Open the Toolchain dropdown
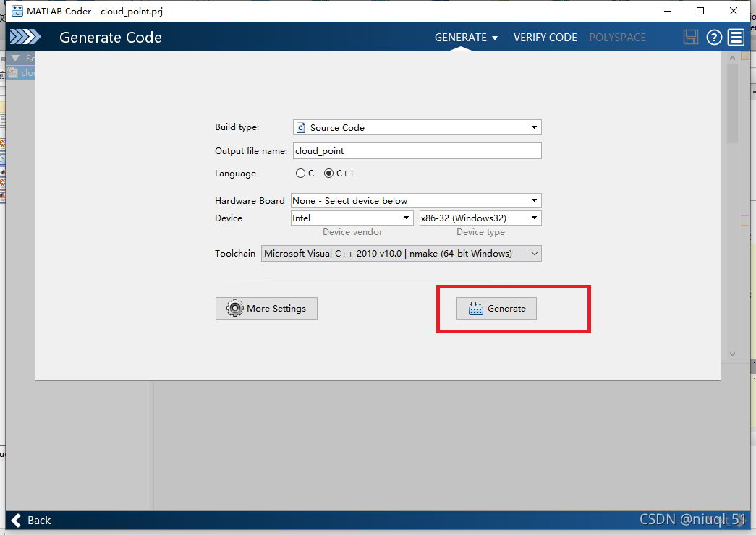The width and height of the screenshot is (756, 535). coord(401,254)
